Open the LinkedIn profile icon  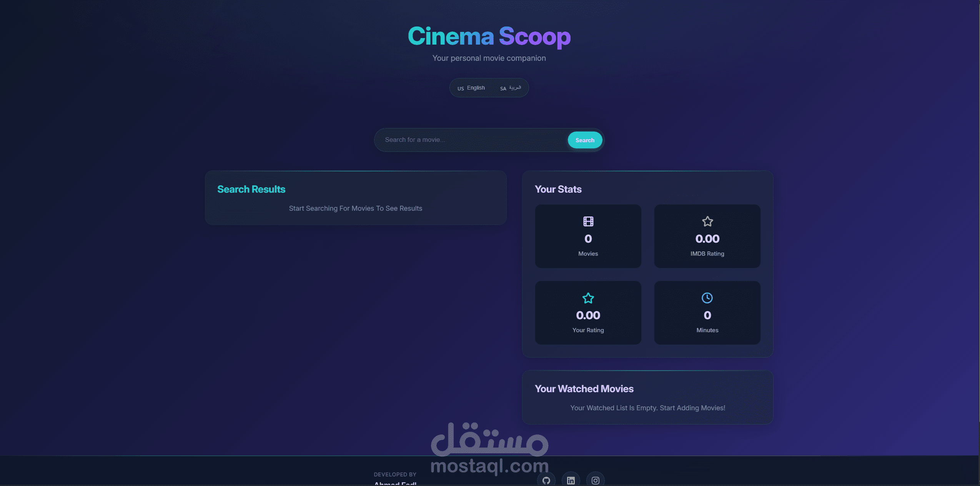coord(570,480)
